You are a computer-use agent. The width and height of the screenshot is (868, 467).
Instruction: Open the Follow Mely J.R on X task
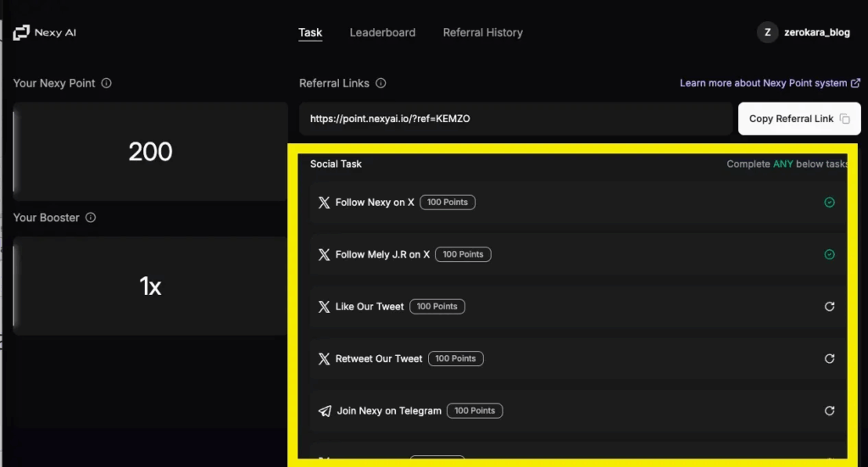[578, 254]
